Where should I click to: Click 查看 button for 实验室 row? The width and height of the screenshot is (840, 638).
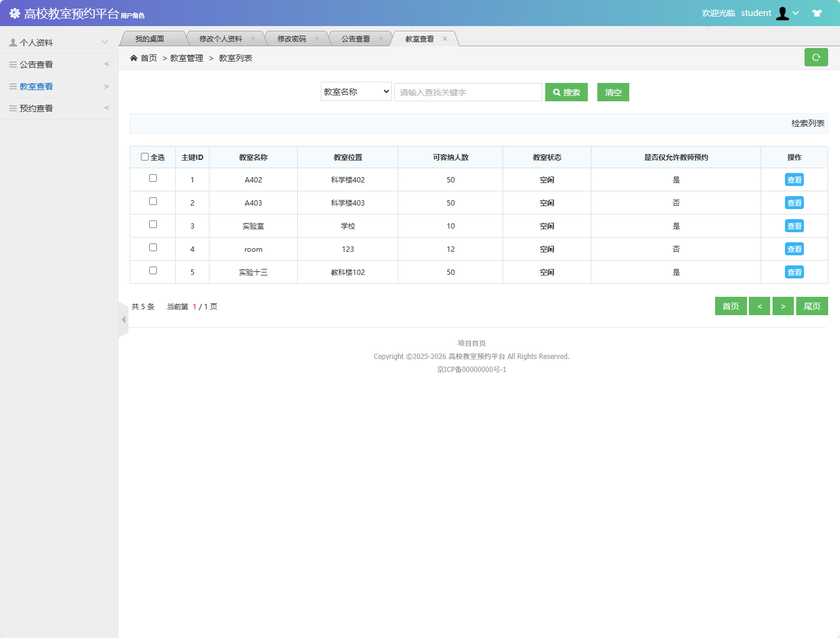tap(794, 226)
